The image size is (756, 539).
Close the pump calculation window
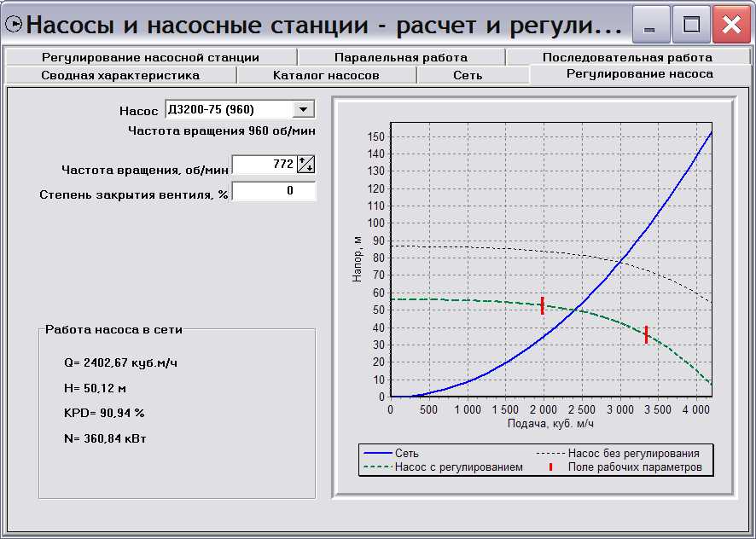(731, 26)
